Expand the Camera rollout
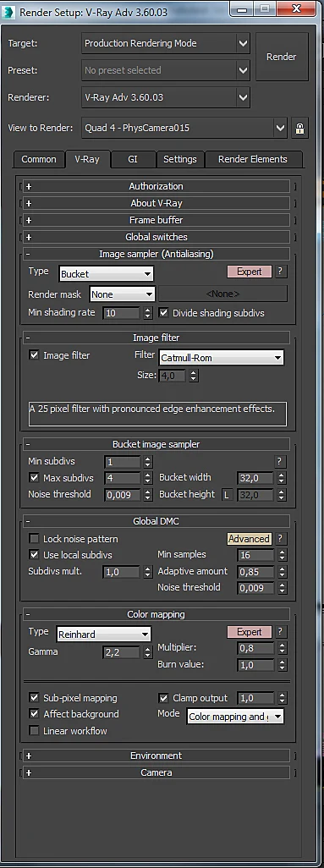 [x=157, y=772]
